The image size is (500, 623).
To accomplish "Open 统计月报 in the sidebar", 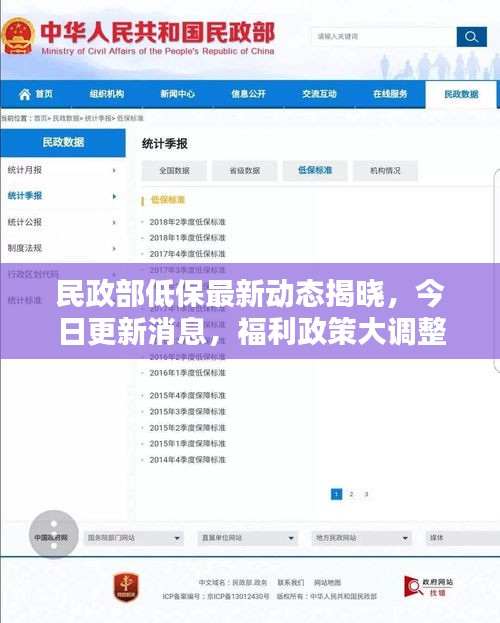I will tap(25, 170).
